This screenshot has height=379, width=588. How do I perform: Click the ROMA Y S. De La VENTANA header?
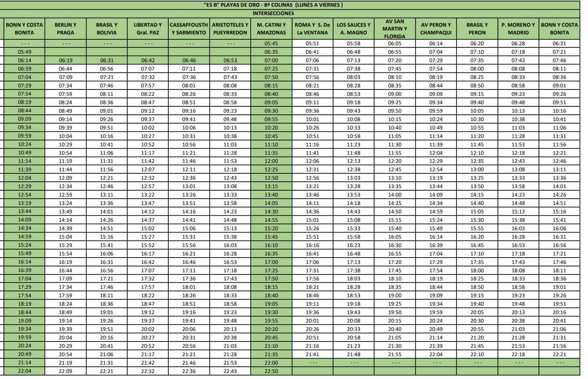(312, 29)
